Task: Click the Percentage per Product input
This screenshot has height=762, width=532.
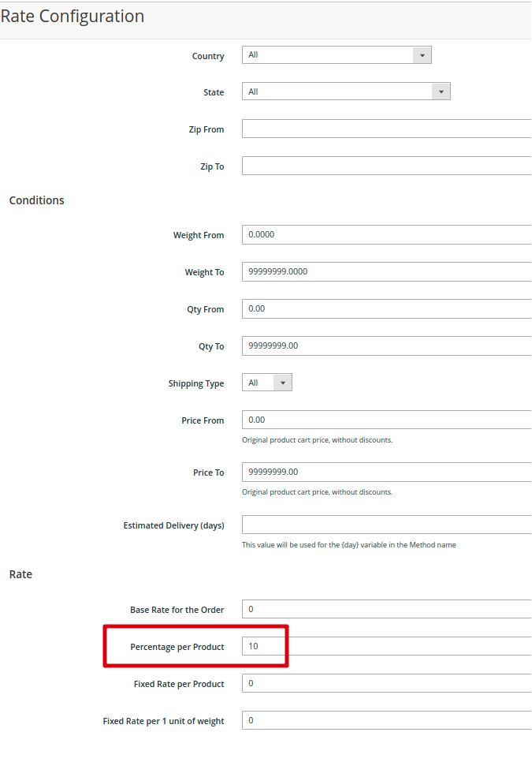Action: 386,646
